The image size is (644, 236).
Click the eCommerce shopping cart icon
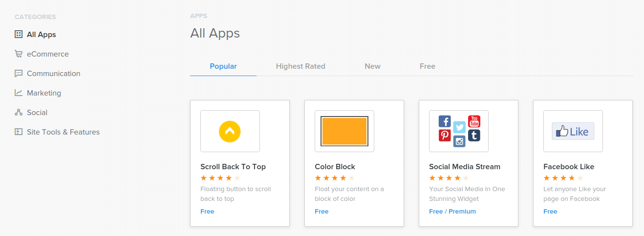[19, 54]
